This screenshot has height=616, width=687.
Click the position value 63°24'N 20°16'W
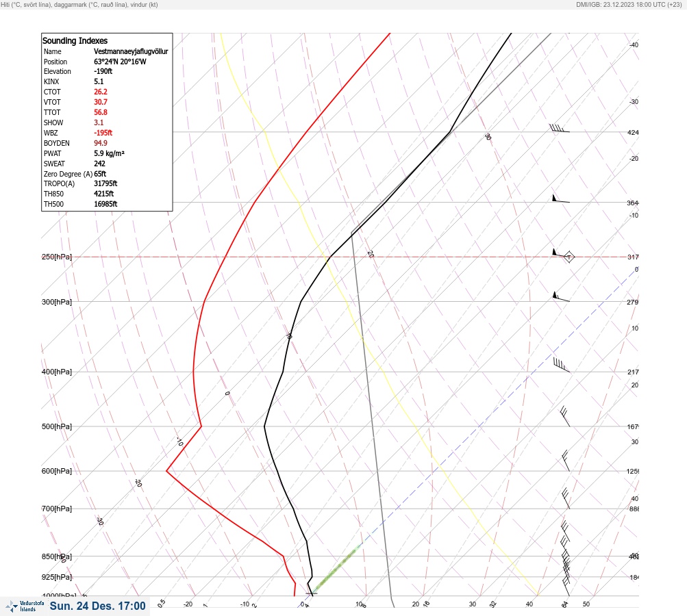point(120,62)
